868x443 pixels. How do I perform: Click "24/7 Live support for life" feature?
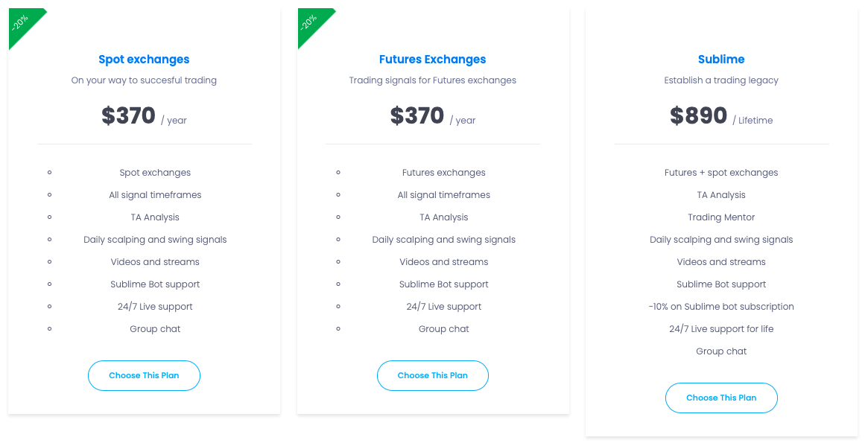pyautogui.click(x=721, y=329)
